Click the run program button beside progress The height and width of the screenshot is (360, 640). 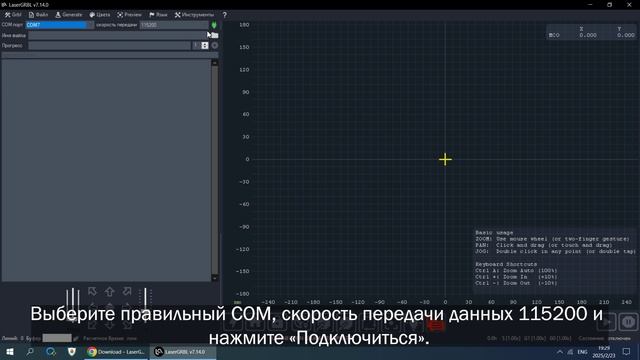click(x=215, y=46)
